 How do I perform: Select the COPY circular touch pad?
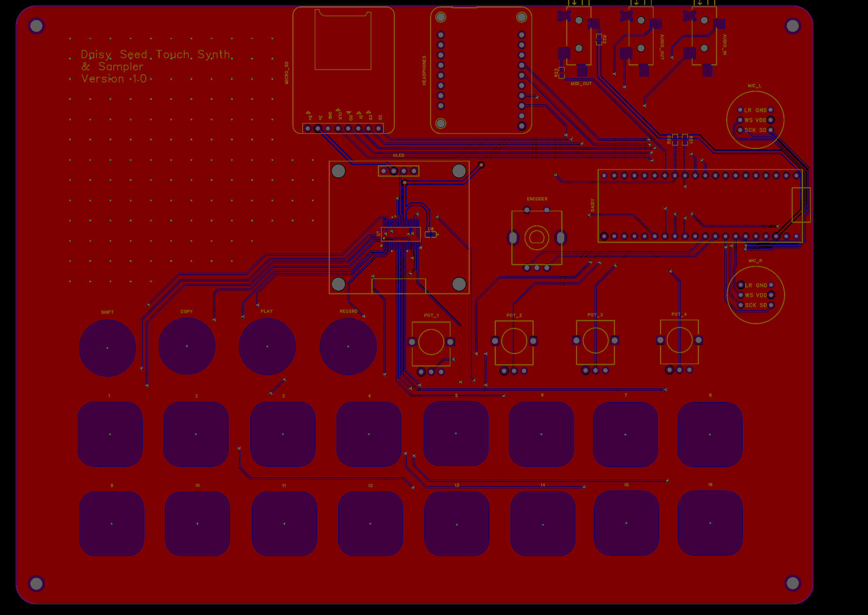pyautogui.click(x=186, y=346)
